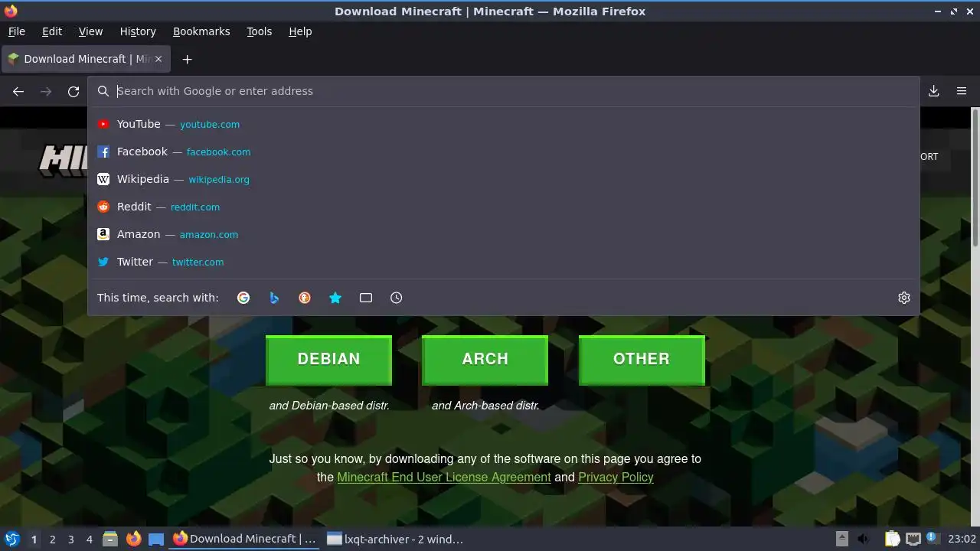Viewport: 980px width, 551px height.
Task: Click the show desktop taskbar icon
Action: point(156,539)
